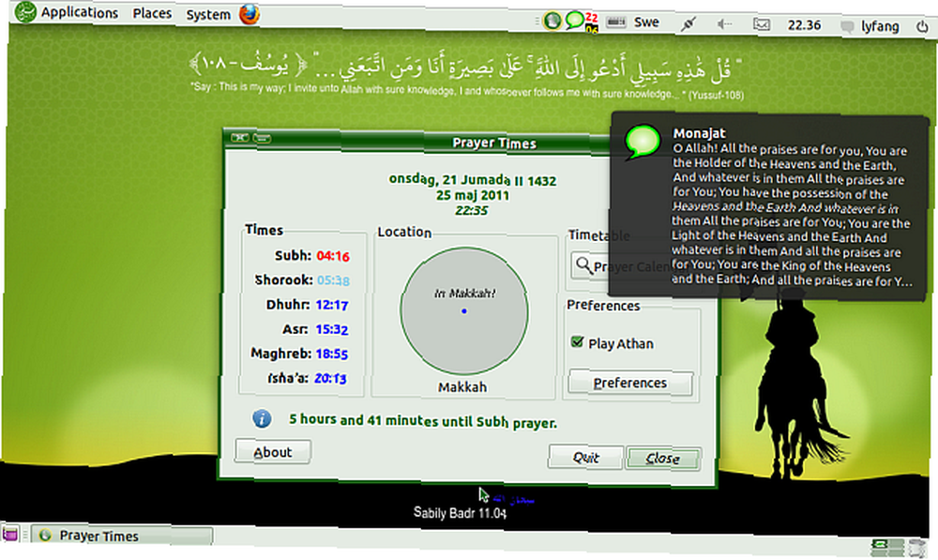Screen dimensions: 938x560
Task: Click the Shorook time 05:38
Action: (333, 280)
